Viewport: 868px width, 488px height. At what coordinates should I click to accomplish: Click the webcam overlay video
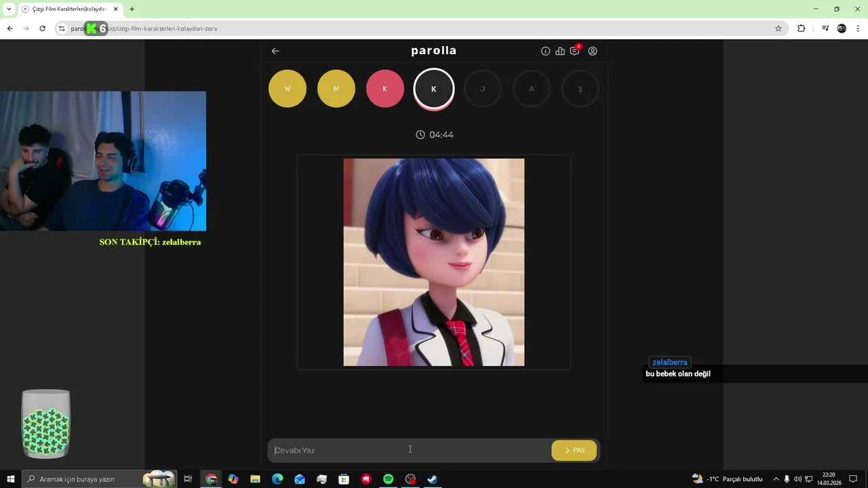click(x=103, y=161)
